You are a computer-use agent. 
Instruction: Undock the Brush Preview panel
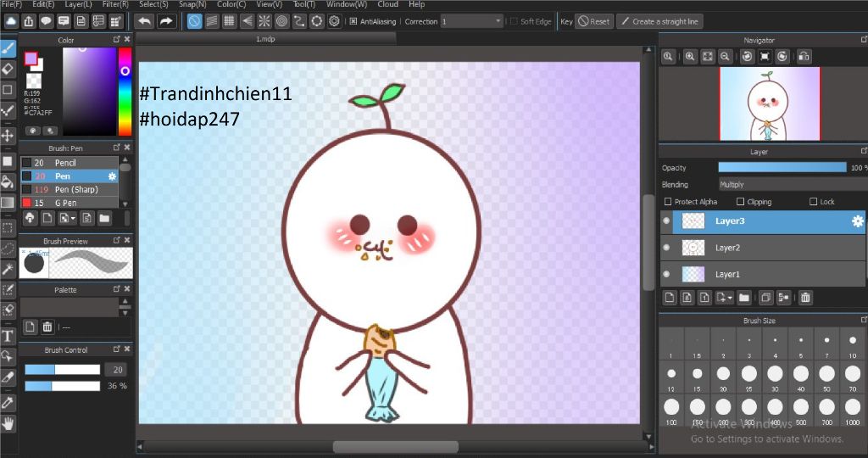pyautogui.click(x=117, y=240)
